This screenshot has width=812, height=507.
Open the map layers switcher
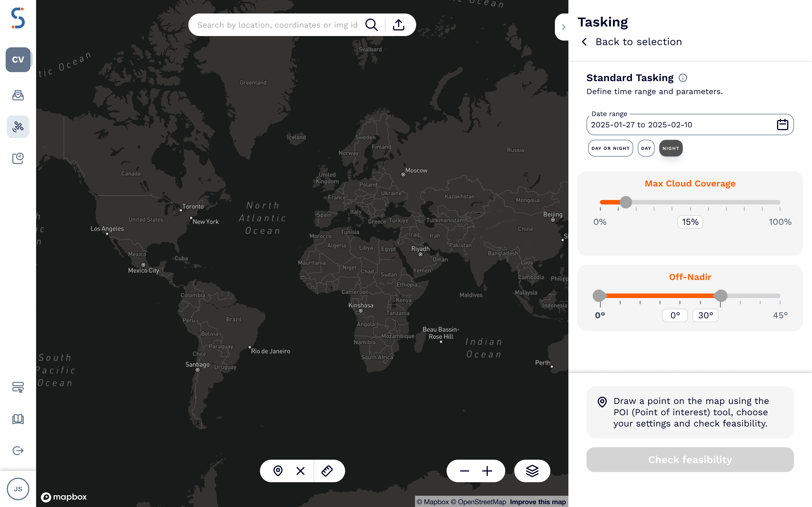click(x=532, y=471)
